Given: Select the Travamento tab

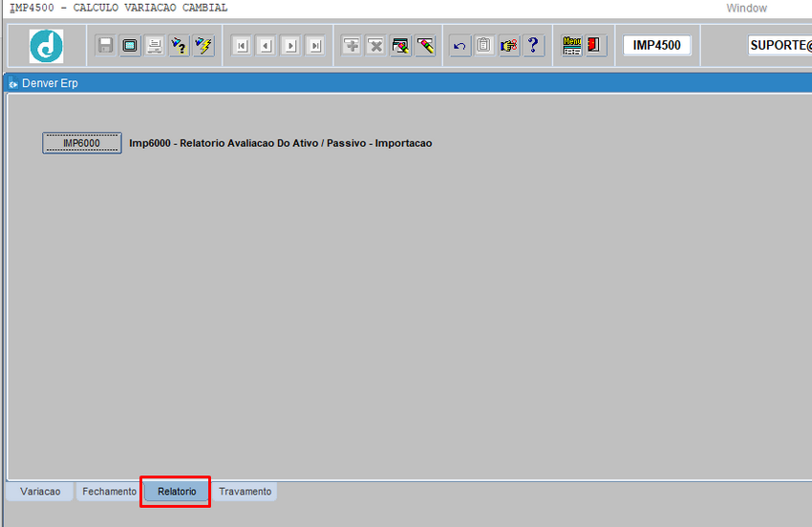Looking at the screenshot, I should pos(245,492).
